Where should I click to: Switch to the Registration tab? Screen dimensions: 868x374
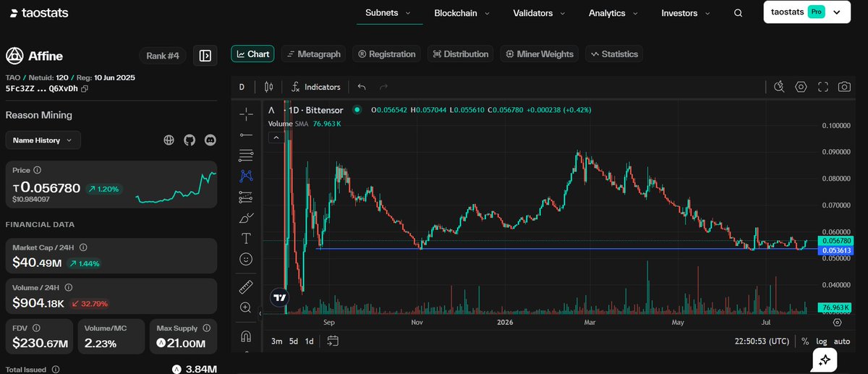pos(386,54)
